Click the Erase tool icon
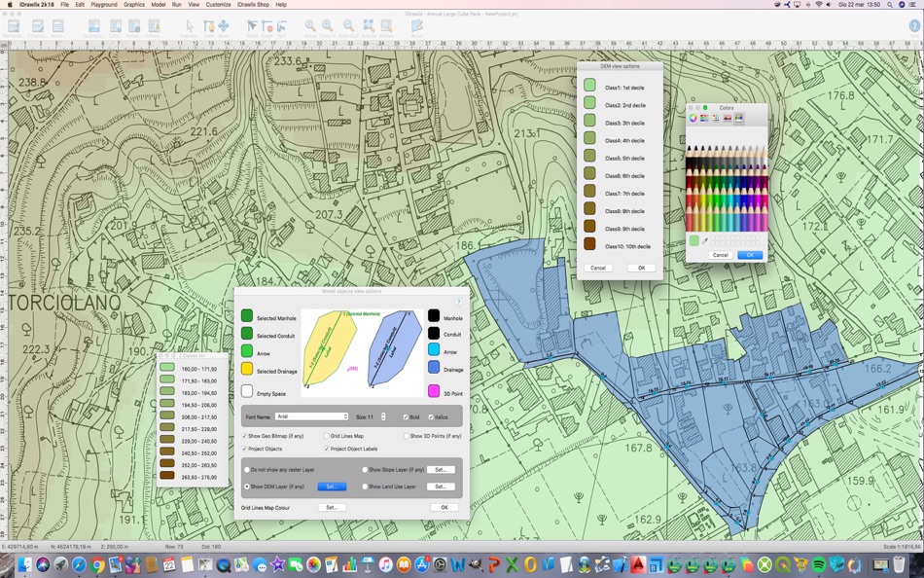 (267, 26)
